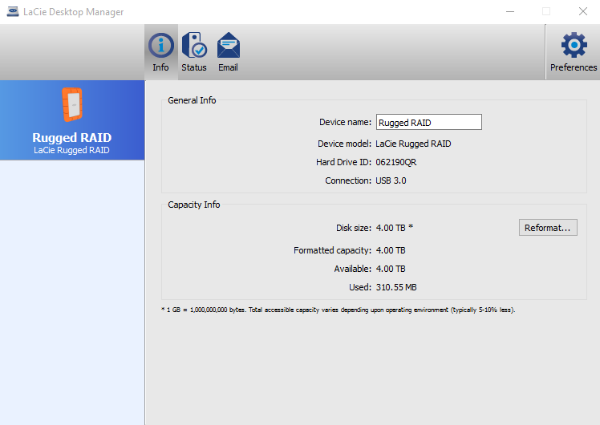Click the Connection value USB 3.0
Screen dimensions: 600x425
coord(391,181)
